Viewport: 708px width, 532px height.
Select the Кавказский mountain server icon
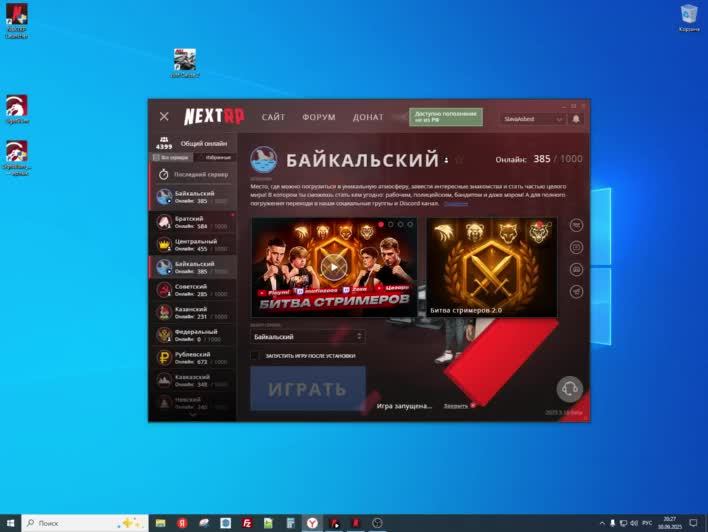point(164,380)
